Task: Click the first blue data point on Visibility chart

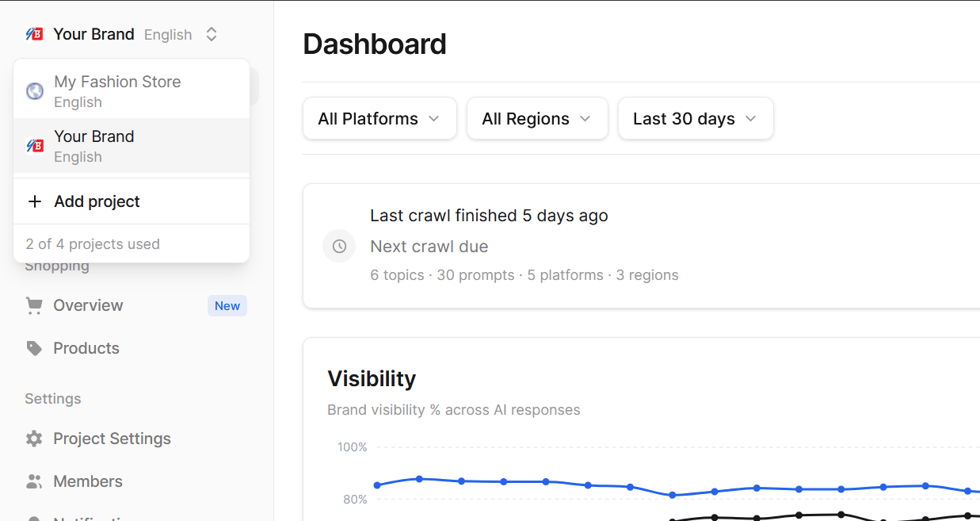Action: pos(377,485)
